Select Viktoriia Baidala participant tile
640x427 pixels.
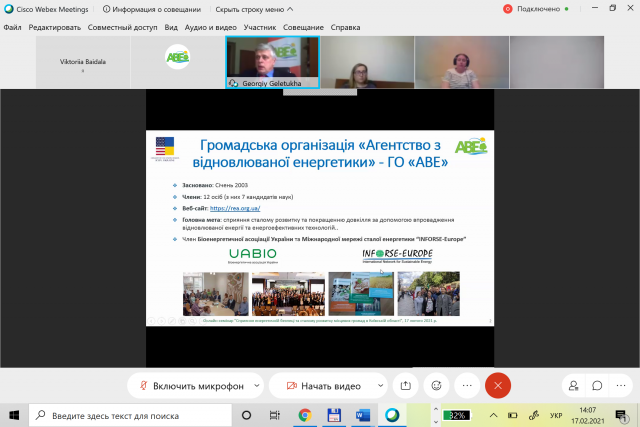[83, 62]
